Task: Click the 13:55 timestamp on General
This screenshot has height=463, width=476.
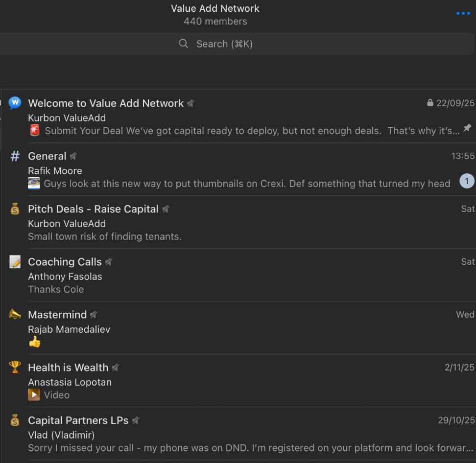Action: point(463,156)
